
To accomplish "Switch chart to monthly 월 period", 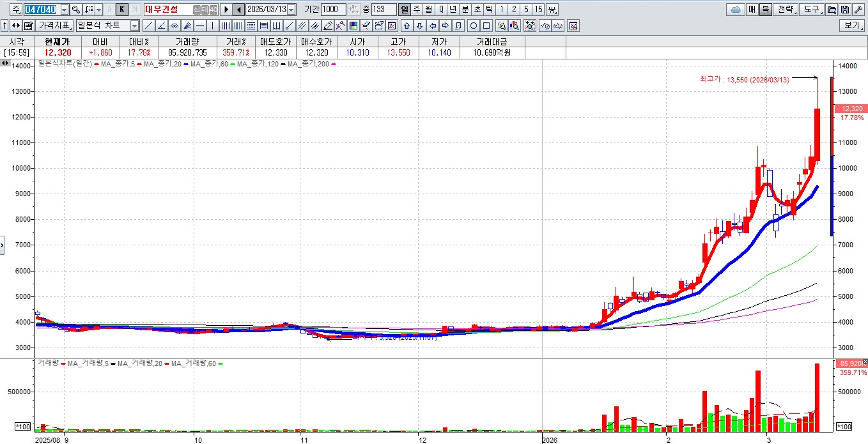I will click(429, 10).
